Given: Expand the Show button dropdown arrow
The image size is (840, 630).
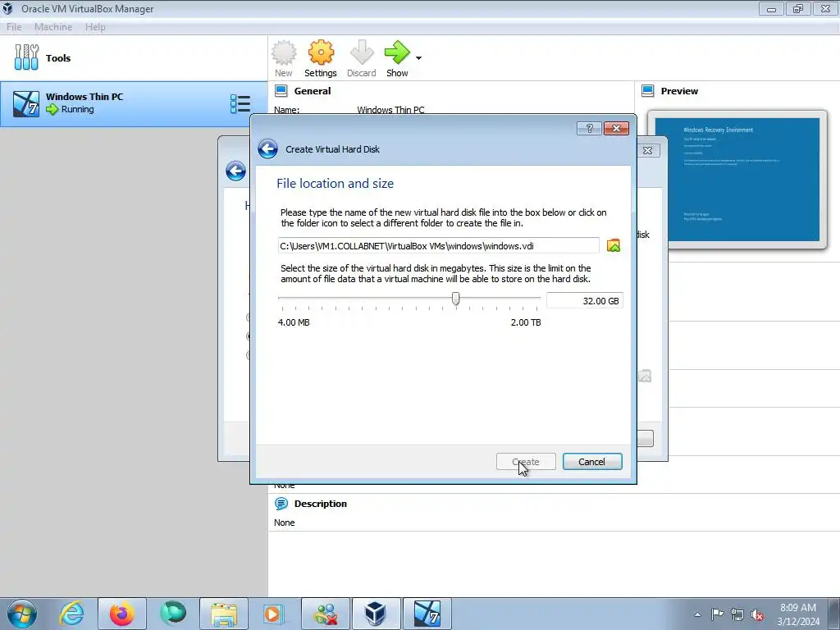Looking at the screenshot, I should [x=419, y=58].
